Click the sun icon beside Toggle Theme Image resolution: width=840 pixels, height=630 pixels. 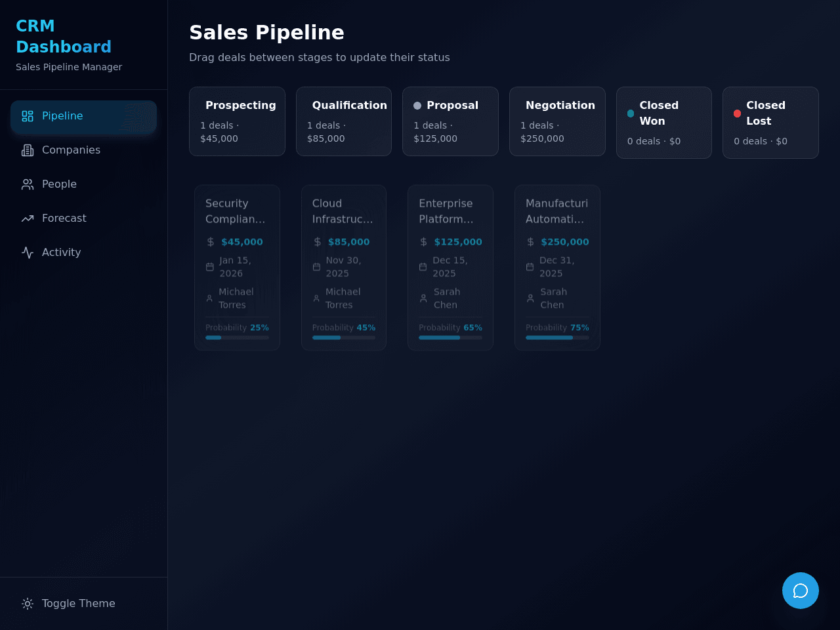[x=28, y=604]
